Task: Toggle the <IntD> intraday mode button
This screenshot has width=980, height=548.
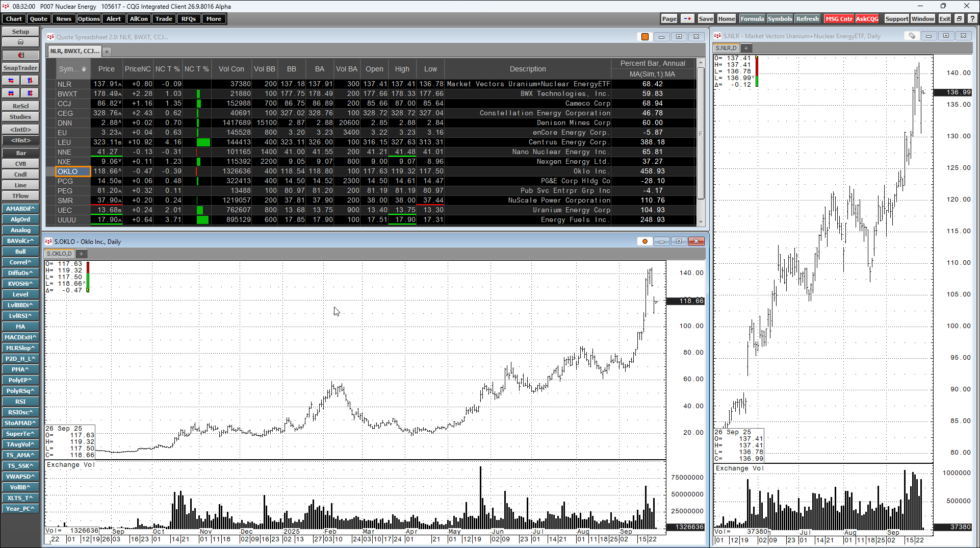Action: click(20, 130)
